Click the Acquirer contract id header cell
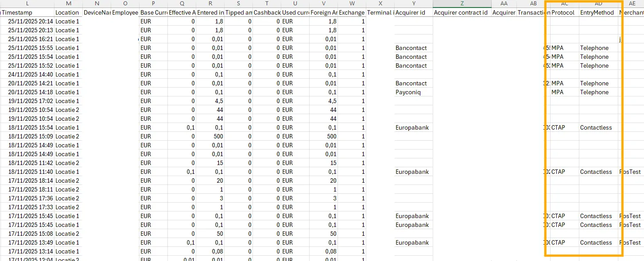Image resolution: width=644 pixels, height=261 pixels. (x=461, y=12)
